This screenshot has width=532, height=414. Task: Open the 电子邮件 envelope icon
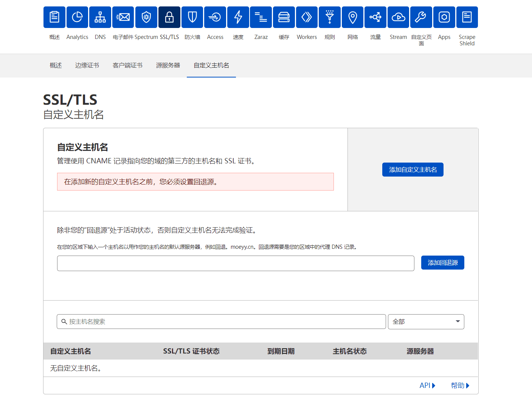(123, 17)
